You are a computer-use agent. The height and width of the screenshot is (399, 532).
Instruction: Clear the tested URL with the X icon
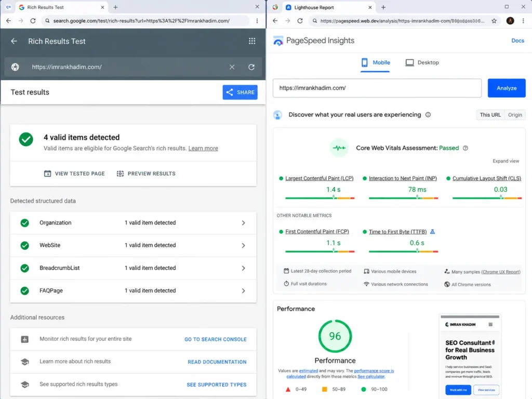232,67
